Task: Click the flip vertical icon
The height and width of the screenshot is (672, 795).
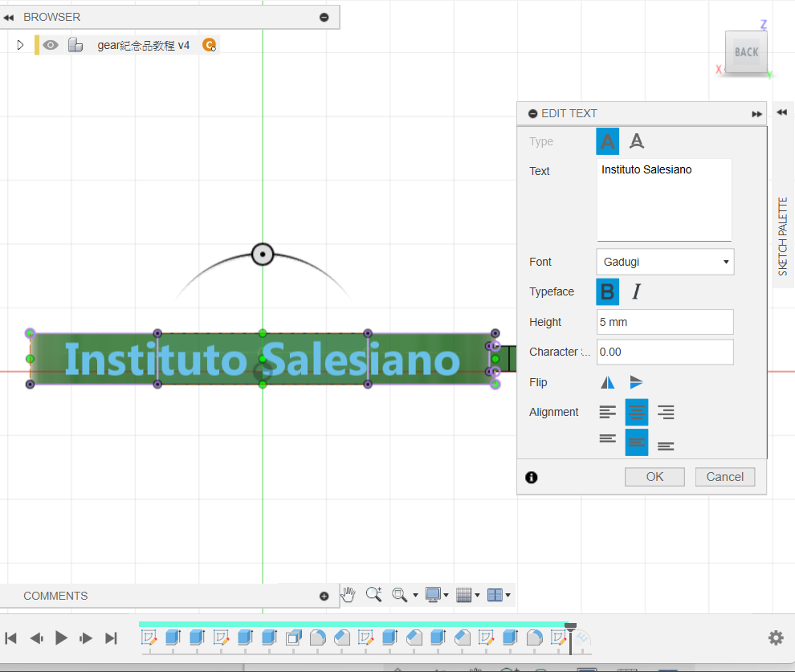Action: 636,382
